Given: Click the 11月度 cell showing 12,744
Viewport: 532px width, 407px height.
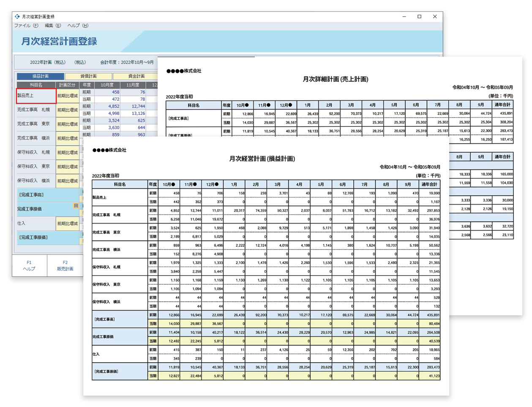Looking at the screenshot, I should 133,107.
